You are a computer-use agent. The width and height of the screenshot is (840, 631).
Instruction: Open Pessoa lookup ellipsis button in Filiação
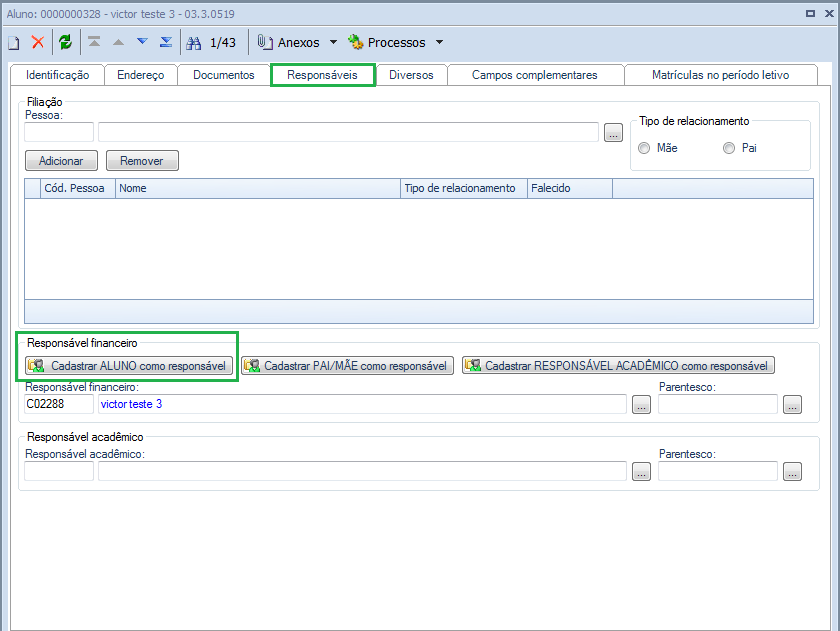(x=613, y=132)
